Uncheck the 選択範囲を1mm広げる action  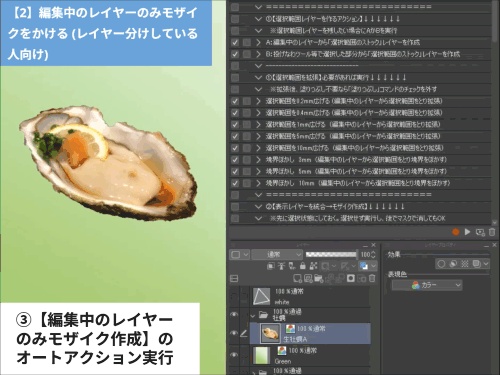235,124
